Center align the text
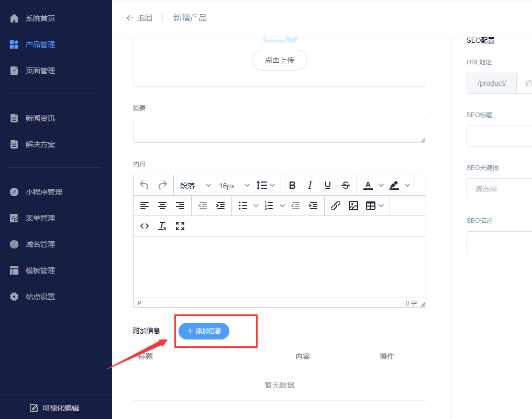 pos(162,206)
